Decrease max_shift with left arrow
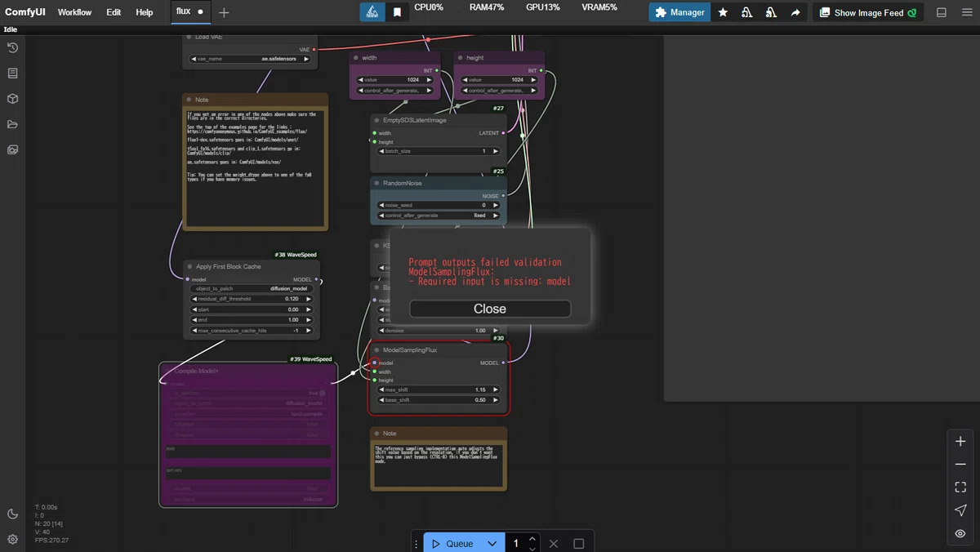Image resolution: width=980 pixels, height=552 pixels. 381,390
